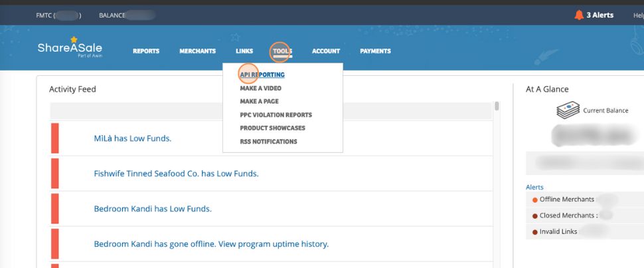Open PPC Violation Reports
This screenshot has height=268, width=644.
click(x=276, y=115)
